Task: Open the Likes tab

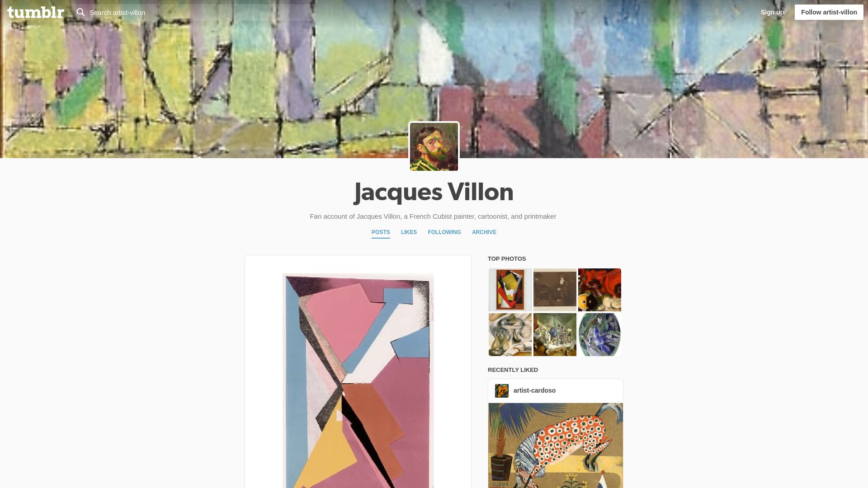Action: tap(409, 232)
